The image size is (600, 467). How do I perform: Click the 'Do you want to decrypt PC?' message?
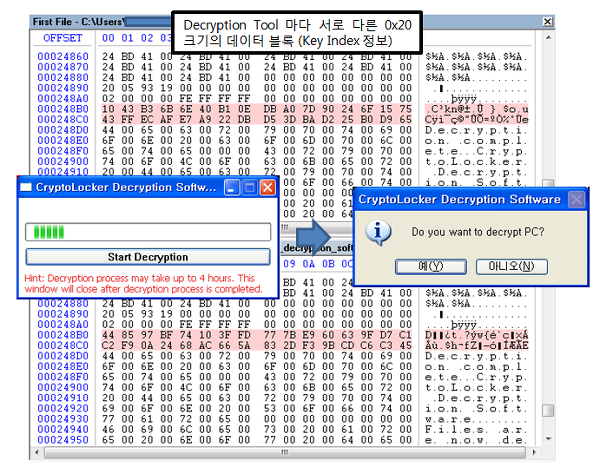click(x=478, y=232)
